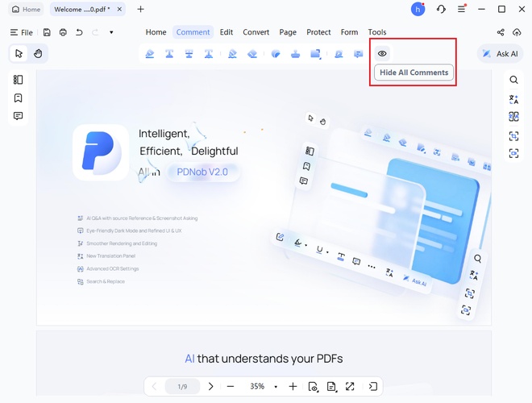Open the Thumbnails panel in sidebar
The height and width of the screenshot is (403, 532).
18,80
